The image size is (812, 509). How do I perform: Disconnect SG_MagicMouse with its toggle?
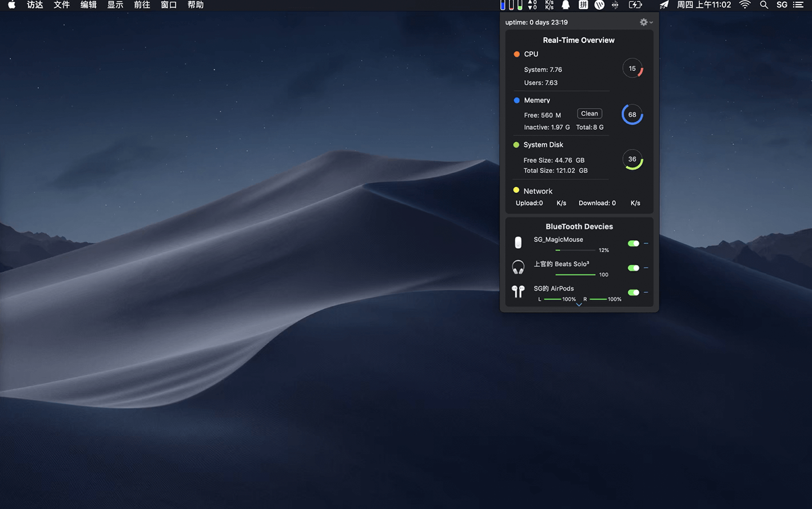coord(633,244)
